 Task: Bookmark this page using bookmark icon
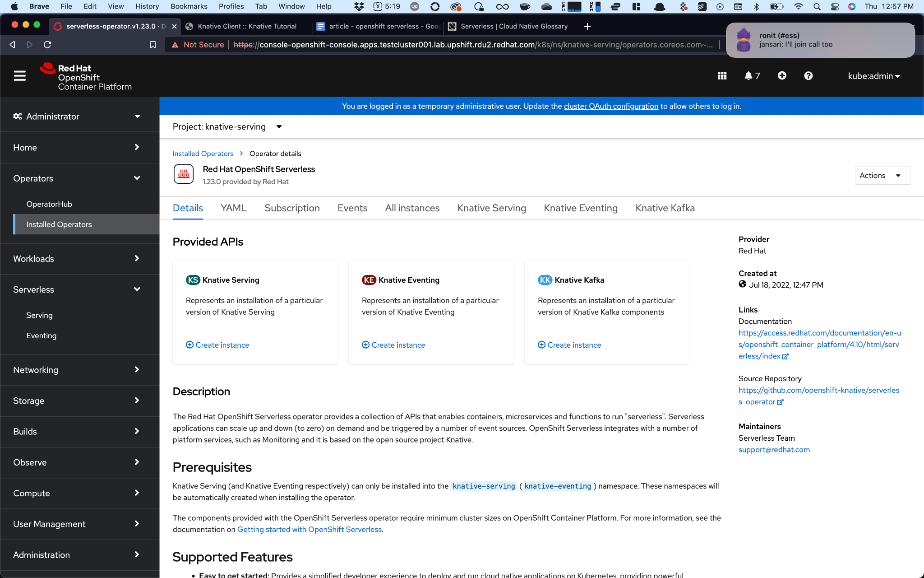pos(153,45)
